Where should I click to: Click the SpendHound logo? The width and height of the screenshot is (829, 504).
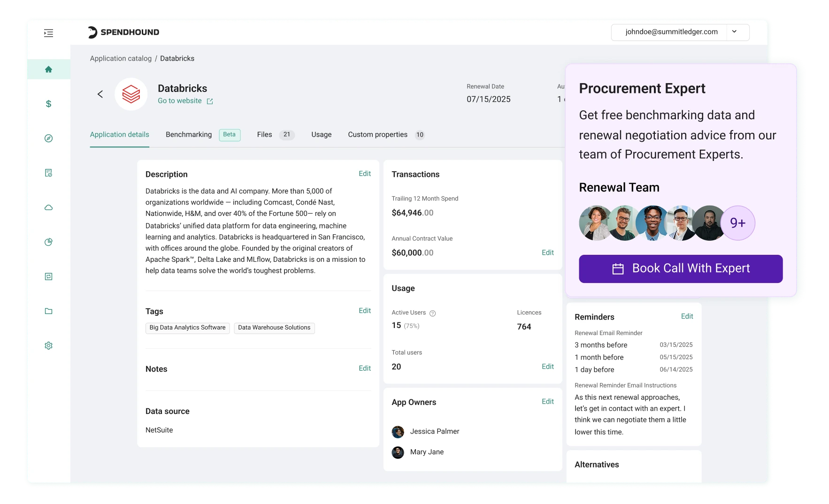(x=123, y=32)
